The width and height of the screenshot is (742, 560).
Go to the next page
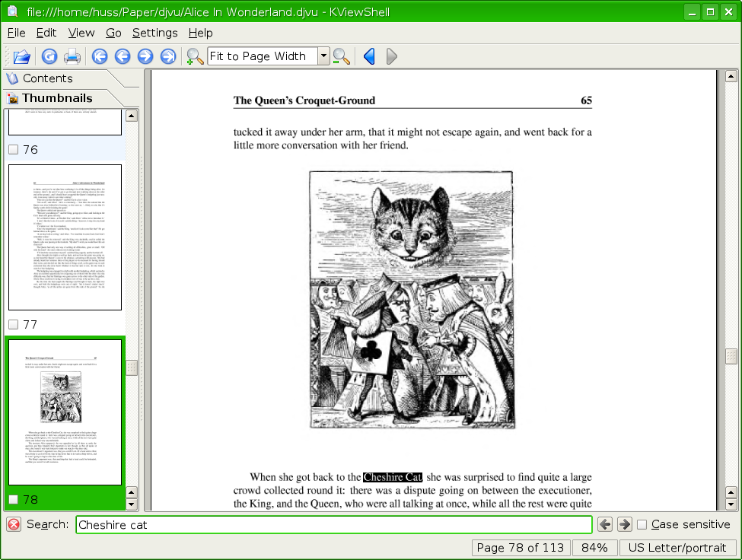pyautogui.click(x=145, y=57)
